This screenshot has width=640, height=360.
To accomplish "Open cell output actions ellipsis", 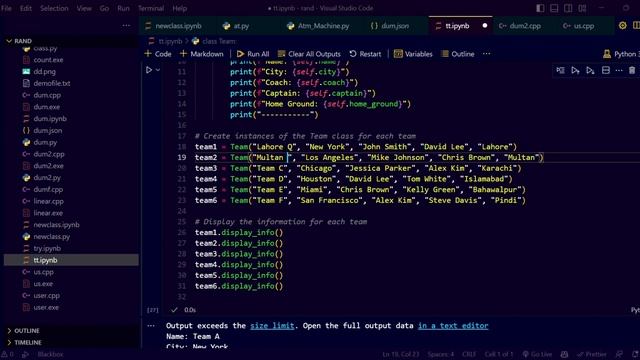I will (x=151, y=326).
